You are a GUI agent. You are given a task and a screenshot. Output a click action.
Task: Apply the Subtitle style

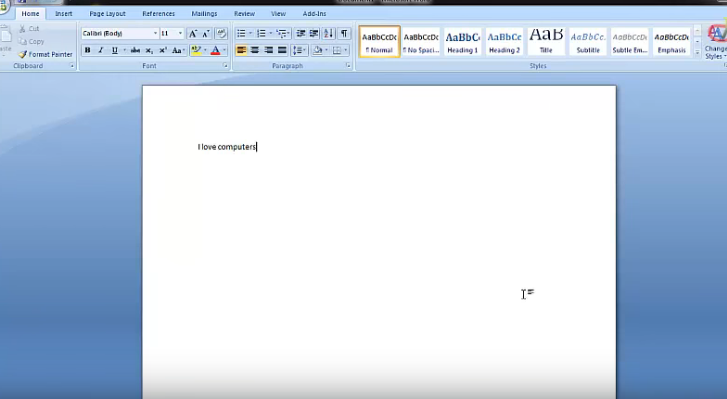point(588,42)
